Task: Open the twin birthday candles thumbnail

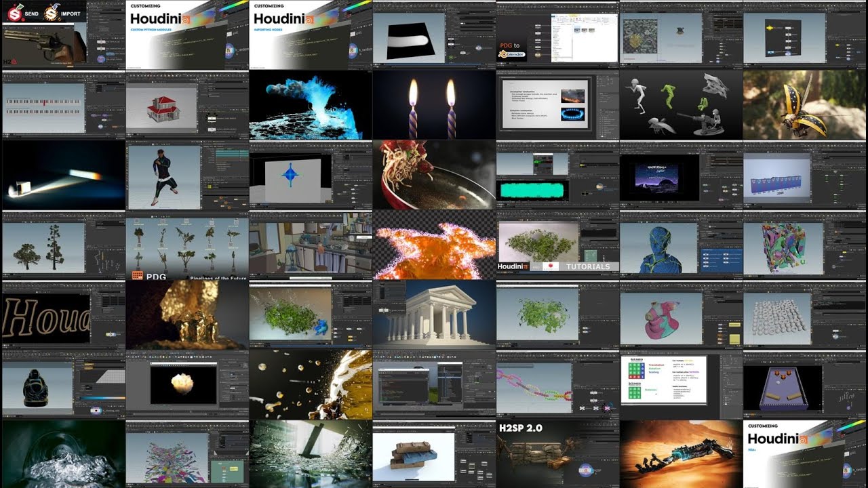Action: click(x=433, y=105)
